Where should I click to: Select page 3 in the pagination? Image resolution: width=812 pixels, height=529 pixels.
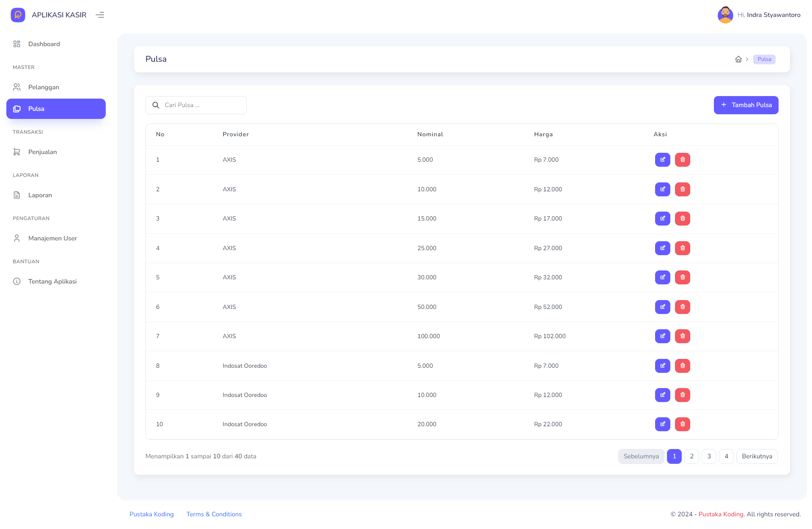[x=709, y=456]
